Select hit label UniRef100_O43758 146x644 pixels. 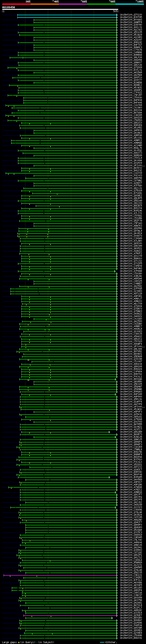point(131,600)
